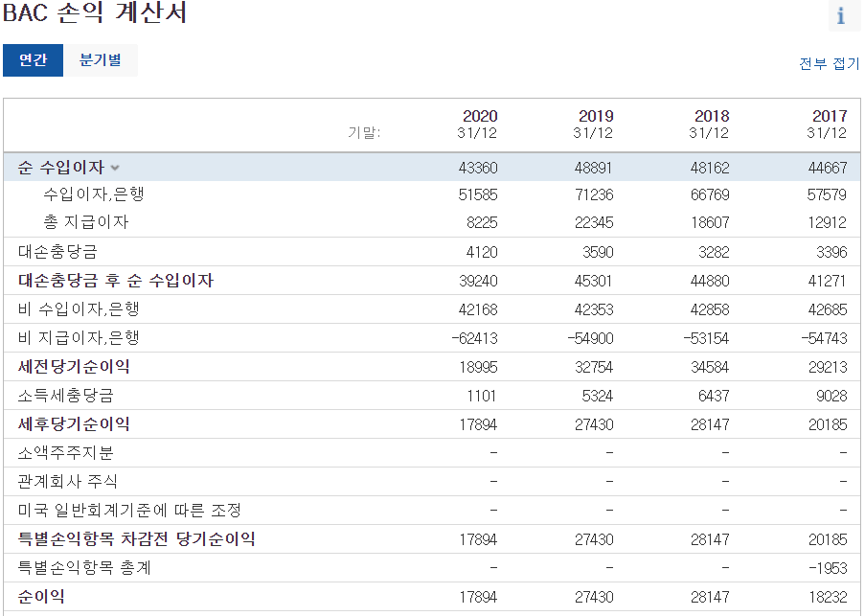The height and width of the screenshot is (616, 865).
Task: Click value 45301 in the table
Action: (594, 282)
